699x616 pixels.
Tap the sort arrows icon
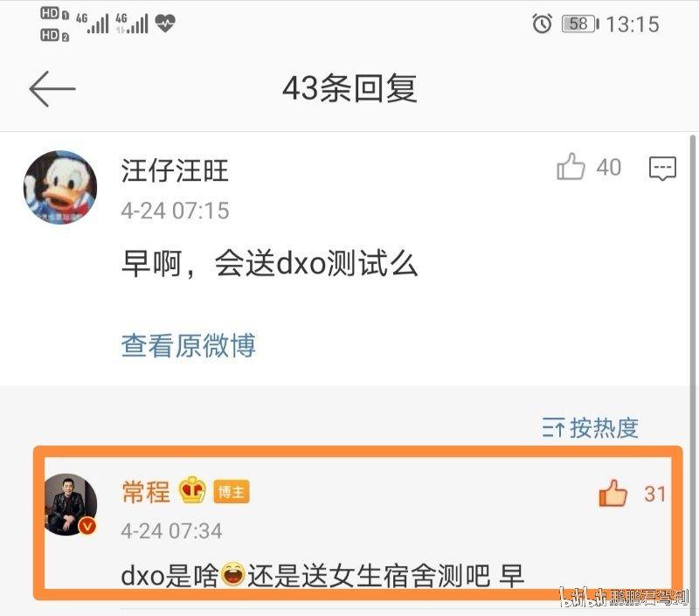click(553, 428)
